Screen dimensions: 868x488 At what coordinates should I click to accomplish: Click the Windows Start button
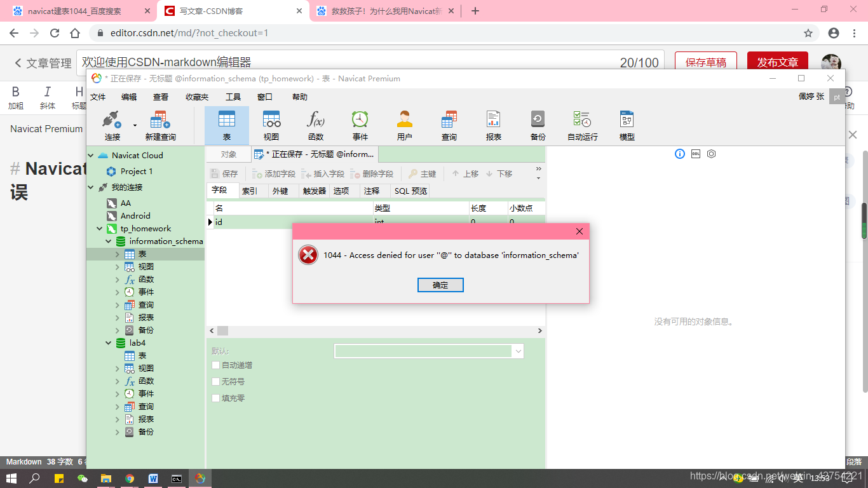pyautogui.click(x=11, y=478)
